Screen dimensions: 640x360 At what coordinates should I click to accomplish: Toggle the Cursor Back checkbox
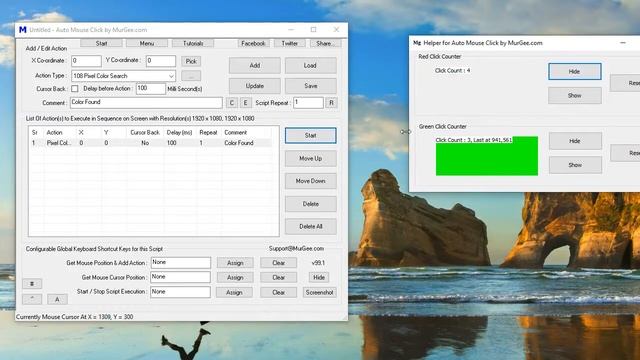coord(75,89)
